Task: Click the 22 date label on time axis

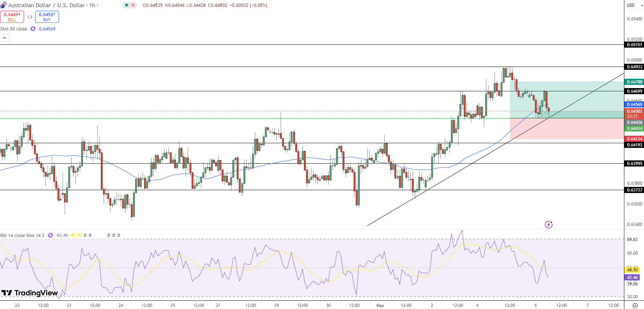Action: (17, 305)
